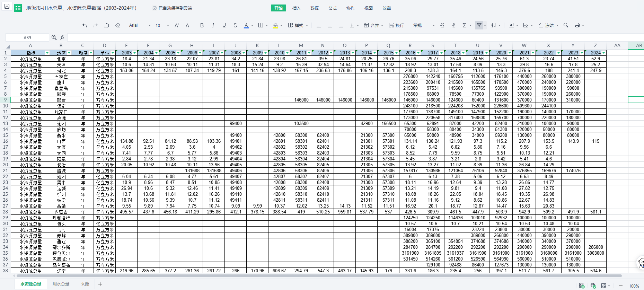
Task: Click the select-all corner triangle
Action: pyautogui.click(x=8, y=46)
